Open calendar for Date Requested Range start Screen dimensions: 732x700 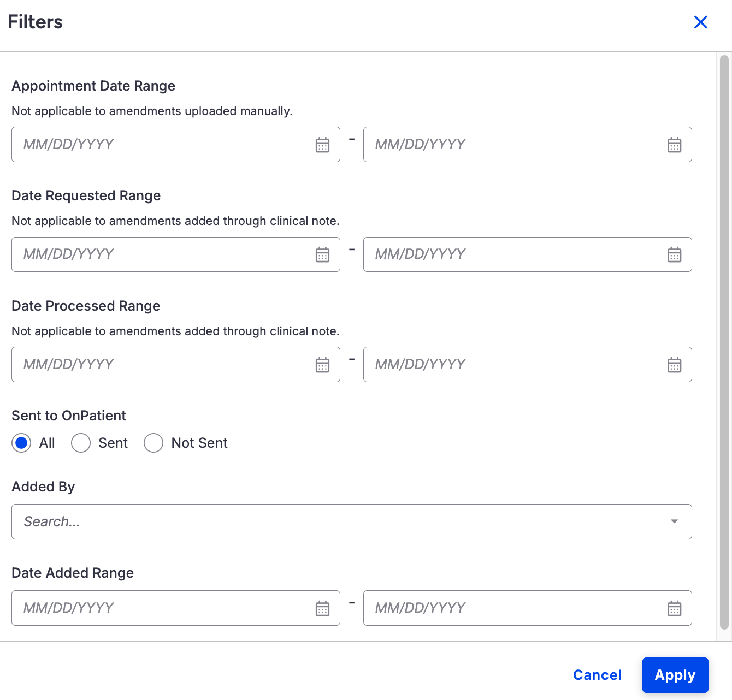point(322,254)
